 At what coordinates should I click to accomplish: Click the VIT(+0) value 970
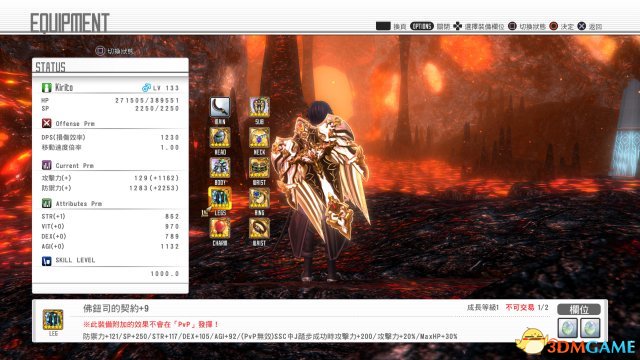tap(172, 226)
